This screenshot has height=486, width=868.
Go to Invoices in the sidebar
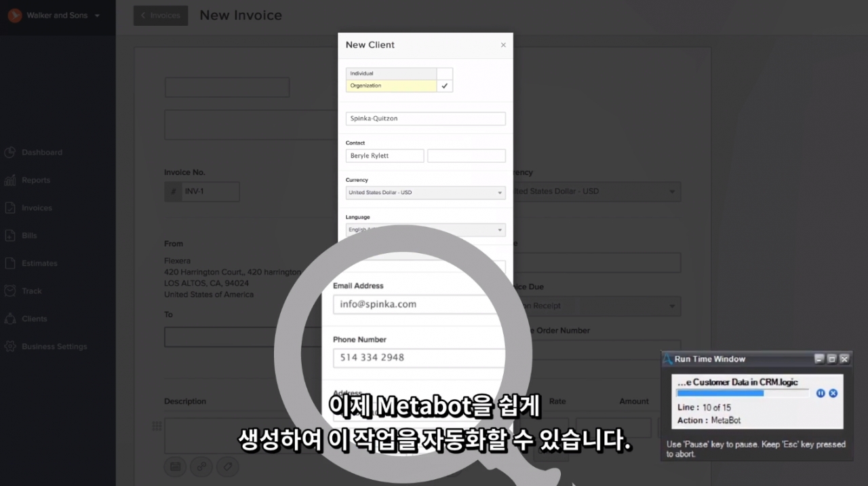37,208
